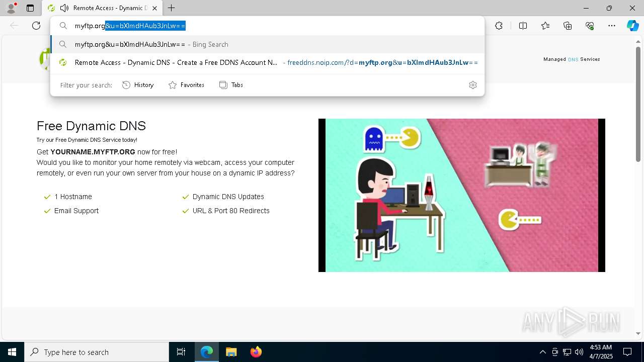This screenshot has height=362, width=644.
Task: Open the browser profile icon
Action: pyautogui.click(x=11, y=8)
